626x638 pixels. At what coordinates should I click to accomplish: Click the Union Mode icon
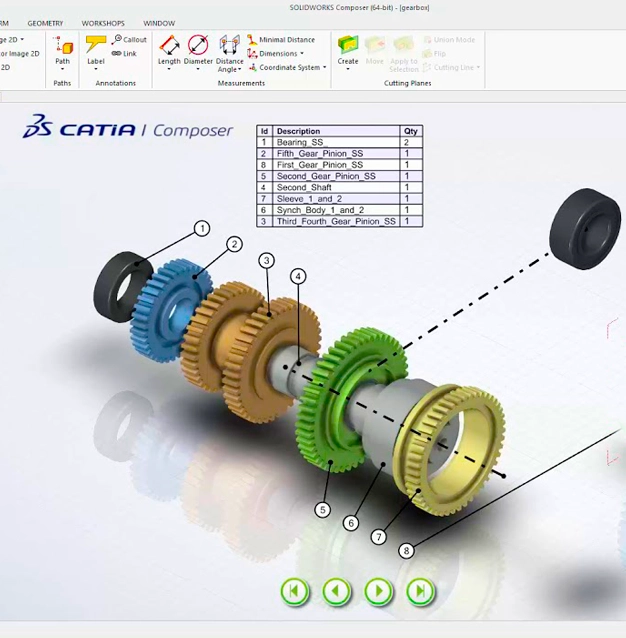coord(427,39)
